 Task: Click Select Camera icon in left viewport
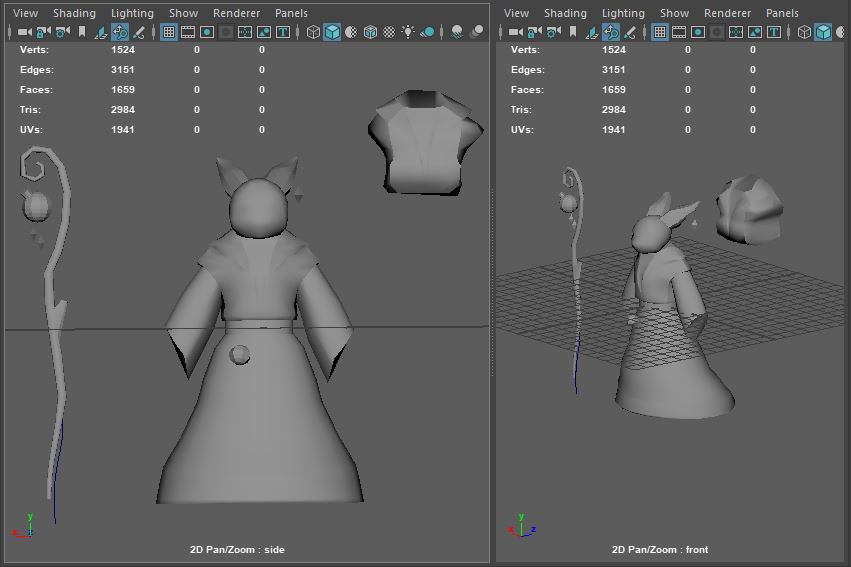(x=24, y=32)
